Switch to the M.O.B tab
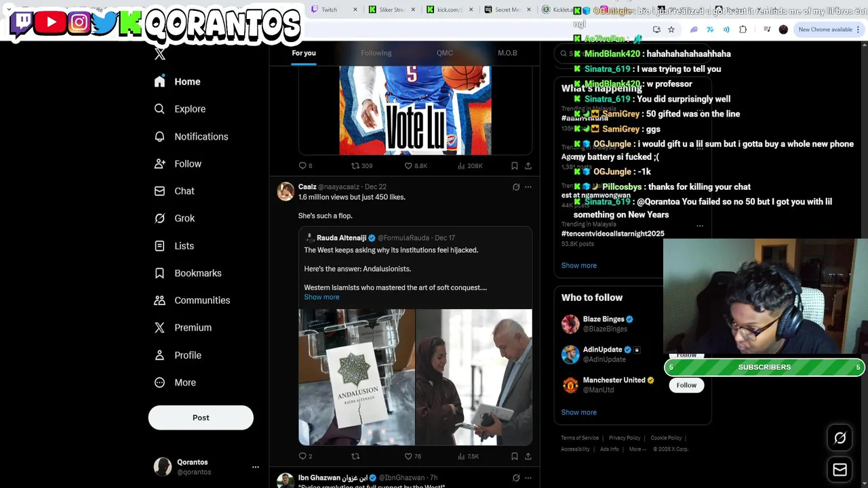The image size is (868, 488). click(x=507, y=53)
